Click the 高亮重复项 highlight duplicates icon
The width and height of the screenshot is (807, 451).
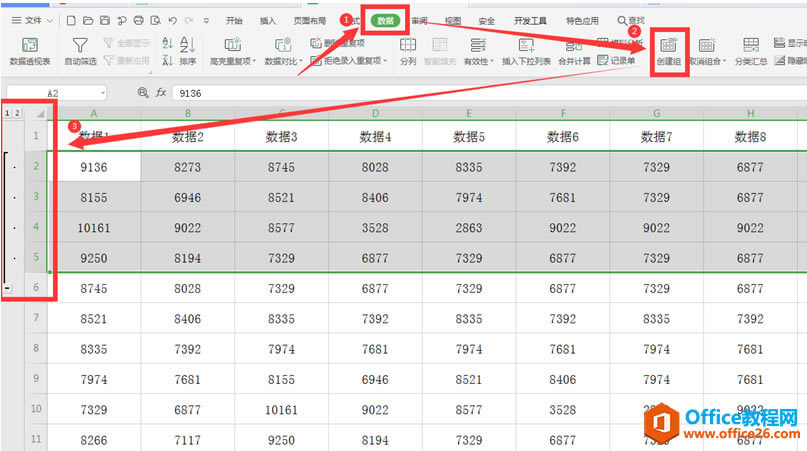233,45
